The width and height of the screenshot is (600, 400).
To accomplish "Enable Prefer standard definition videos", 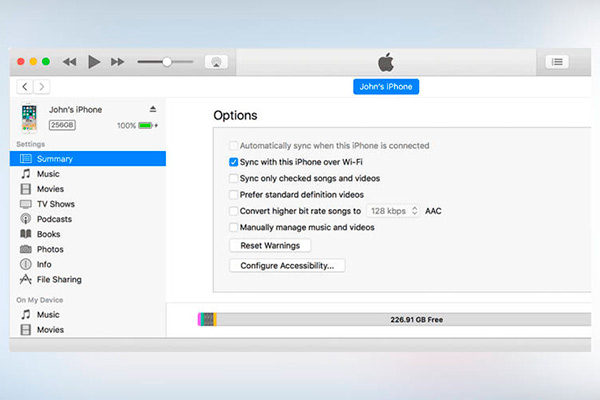I will click(x=233, y=194).
